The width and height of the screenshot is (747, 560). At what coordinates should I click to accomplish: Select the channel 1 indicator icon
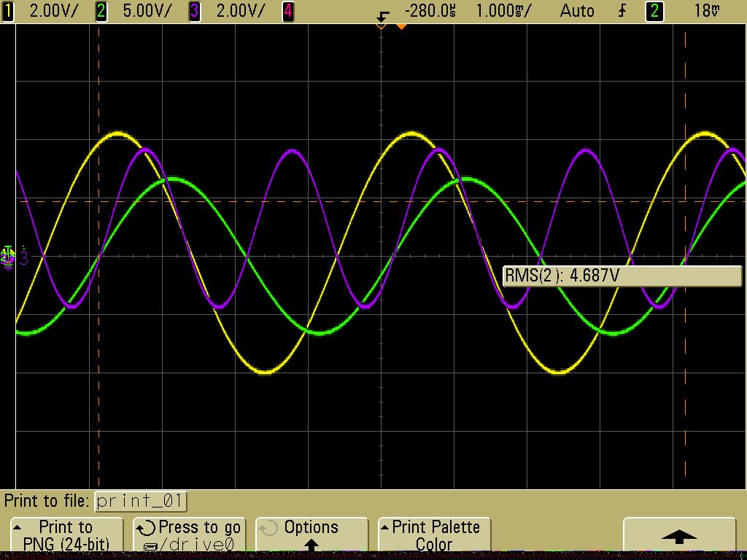(7, 11)
